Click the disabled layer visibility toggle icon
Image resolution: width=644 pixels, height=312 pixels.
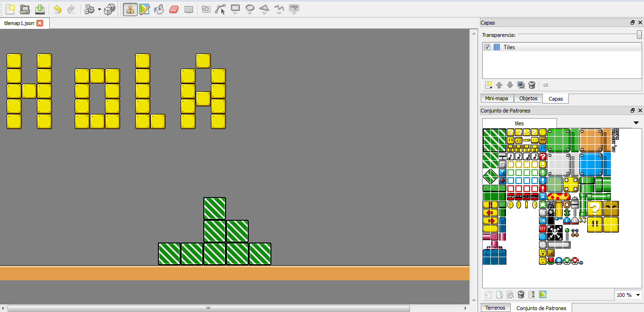pyautogui.click(x=546, y=85)
